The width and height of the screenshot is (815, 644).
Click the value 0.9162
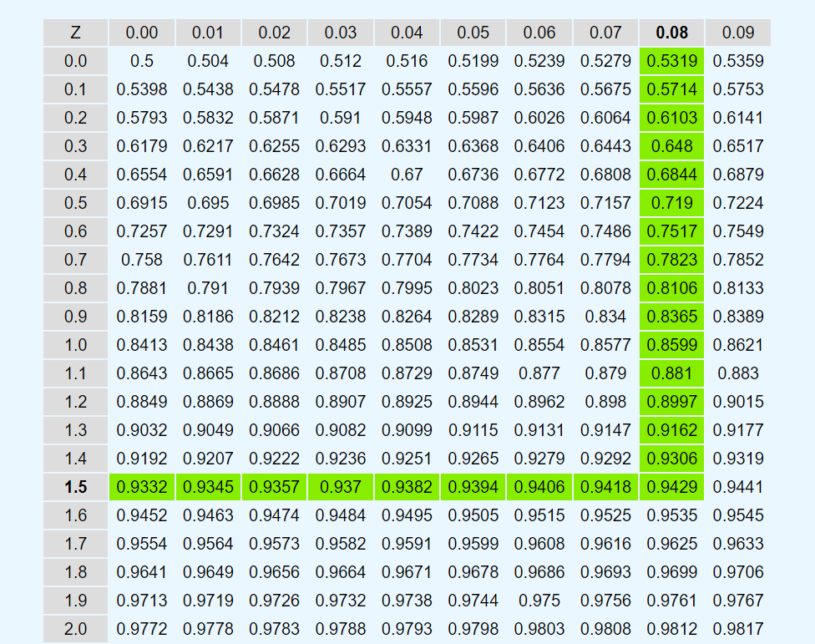click(x=671, y=430)
